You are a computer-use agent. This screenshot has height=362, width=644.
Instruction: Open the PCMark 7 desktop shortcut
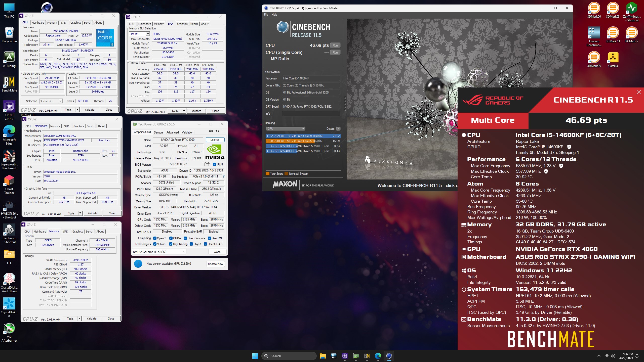pyautogui.click(x=632, y=35)
